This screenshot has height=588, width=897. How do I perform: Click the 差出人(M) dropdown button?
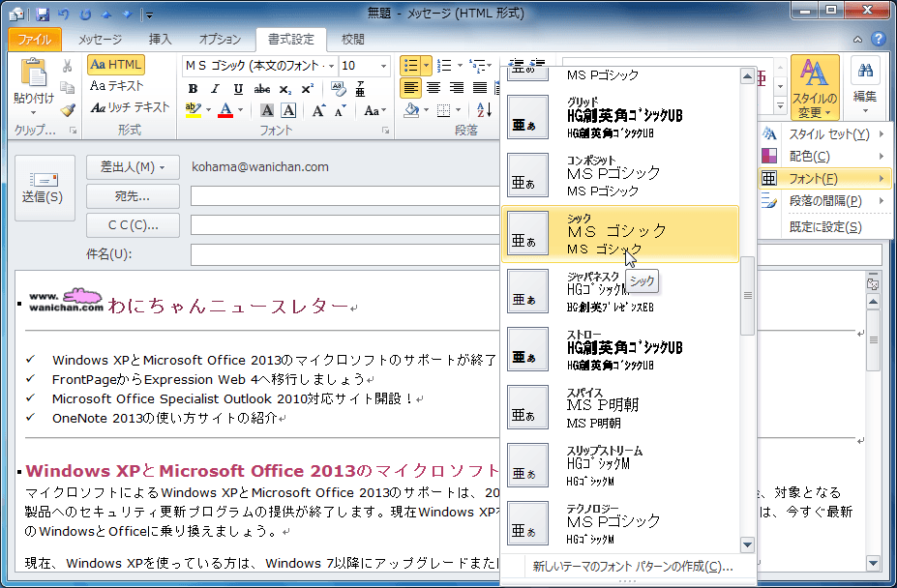click(x=133, y=167)
